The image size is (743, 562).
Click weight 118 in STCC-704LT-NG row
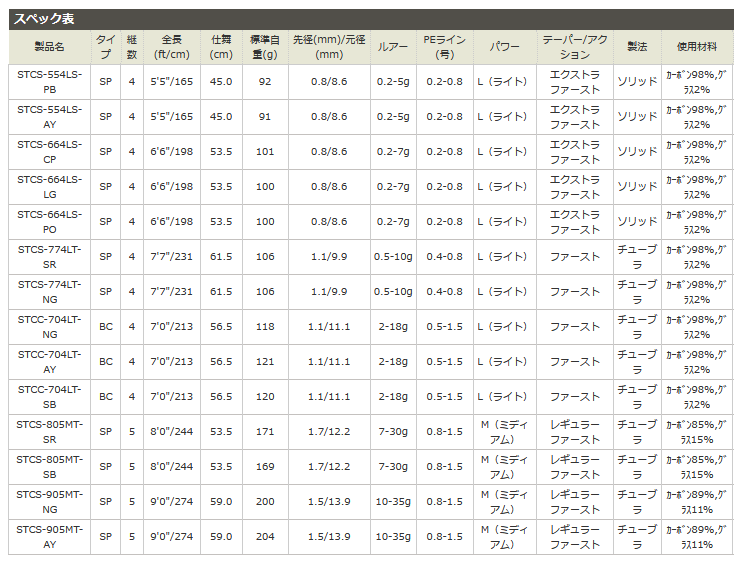pos(265,327)
